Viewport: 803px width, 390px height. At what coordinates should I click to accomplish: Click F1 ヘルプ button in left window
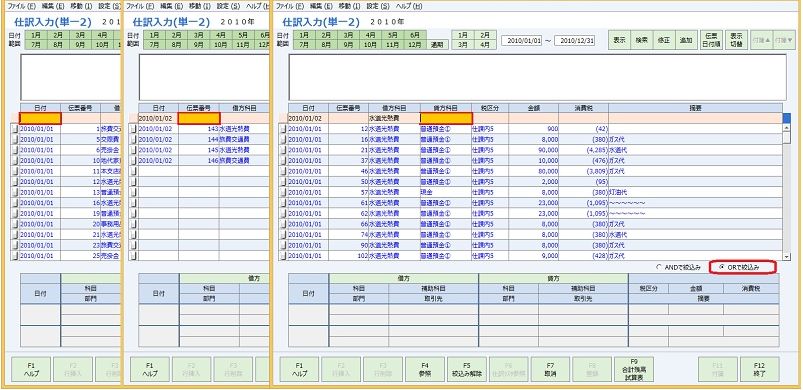31,370
